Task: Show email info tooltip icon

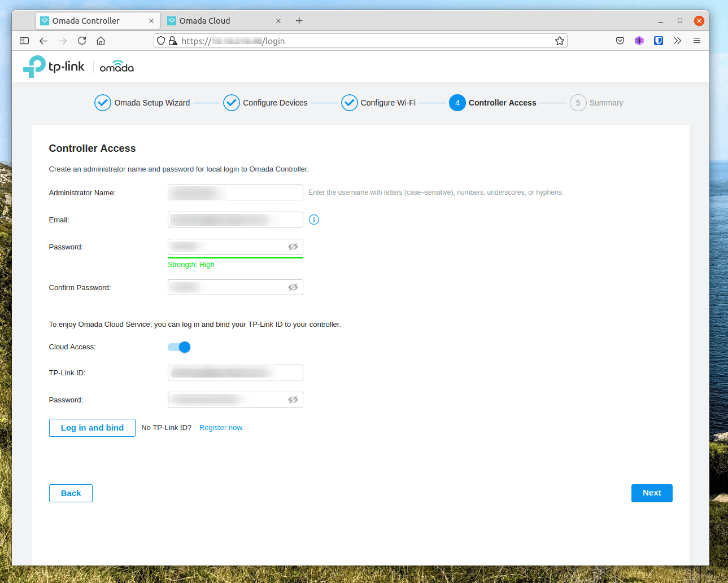Action: click(x=314, y=220)
